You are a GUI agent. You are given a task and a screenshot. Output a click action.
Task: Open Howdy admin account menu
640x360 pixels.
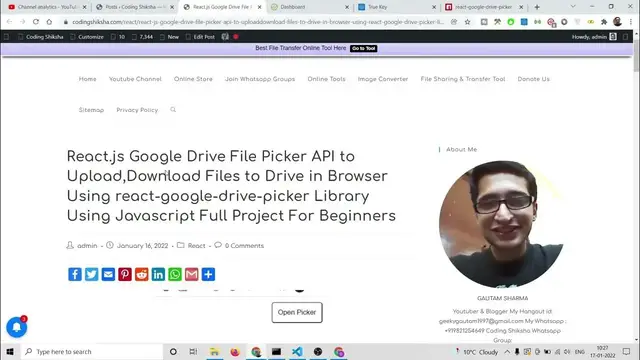click(x=594, y=37)
